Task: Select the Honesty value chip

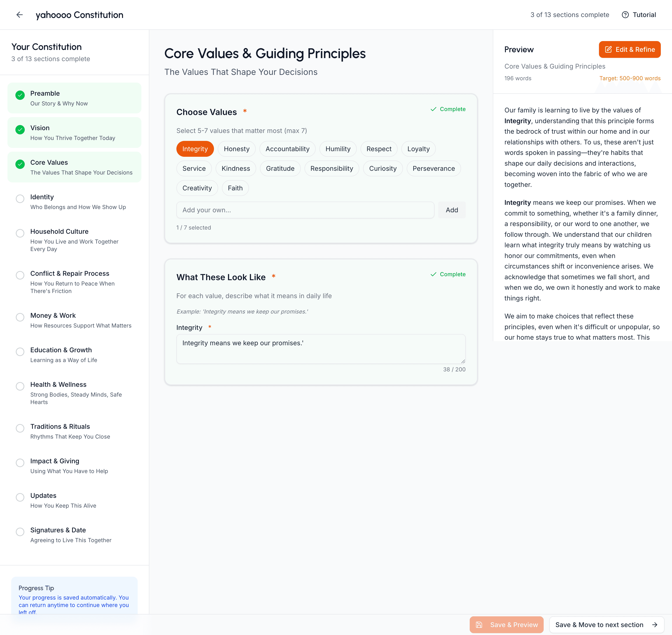Action: point(237,149)
